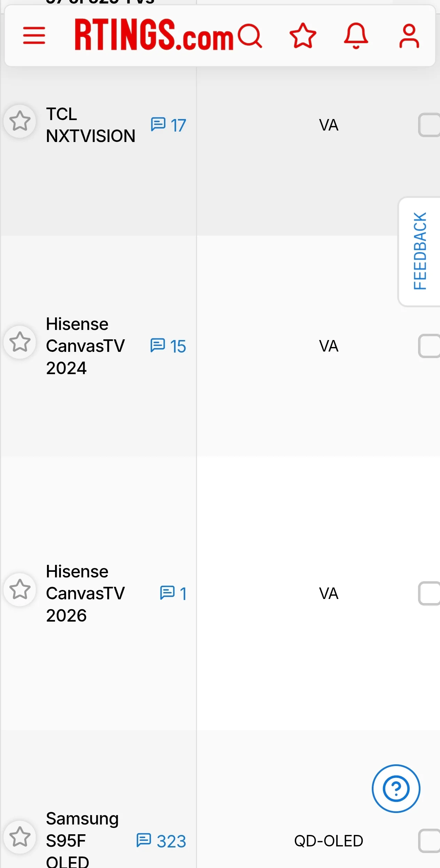Open the user account profile icon
The width and height of the screenshot is (440, 868).
(409, 35)
